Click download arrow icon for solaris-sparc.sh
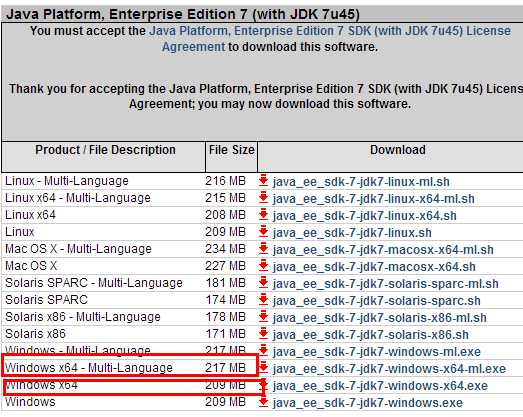Viewport: 523px width, 417px height. pos(264,299)
